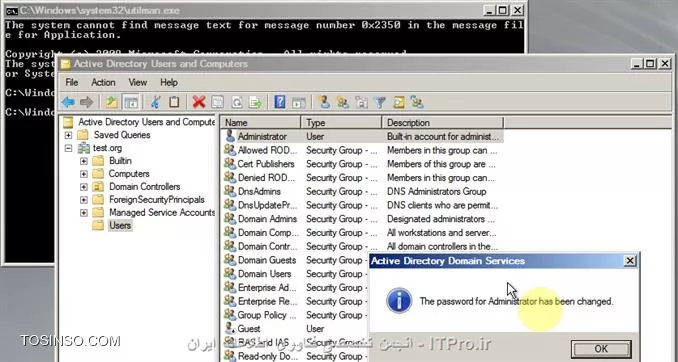
Task: Select the Administrator user row
Action: (x=362, y=136)
